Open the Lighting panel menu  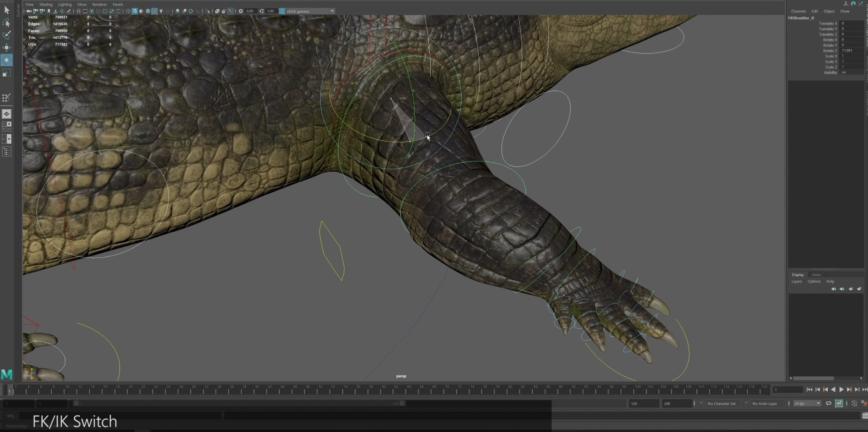(65, 4)
